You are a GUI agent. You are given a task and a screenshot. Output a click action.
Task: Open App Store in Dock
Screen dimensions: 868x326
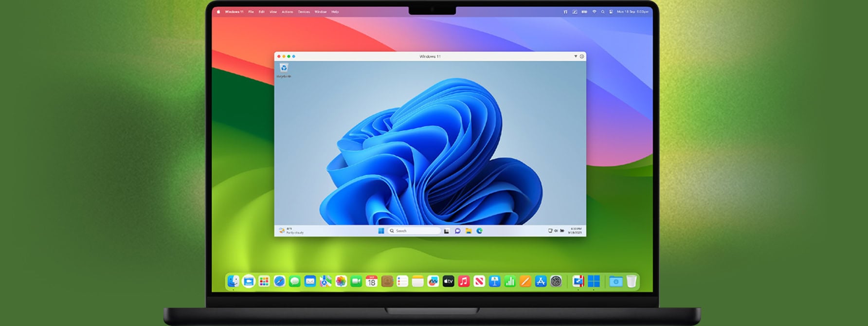coord(541,281)
